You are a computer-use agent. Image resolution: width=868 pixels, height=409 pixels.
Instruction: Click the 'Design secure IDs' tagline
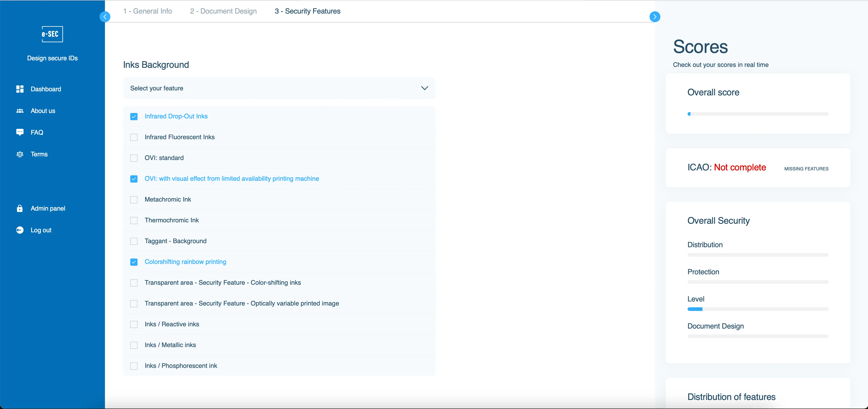pyautogui.click(x=52, y=58)
